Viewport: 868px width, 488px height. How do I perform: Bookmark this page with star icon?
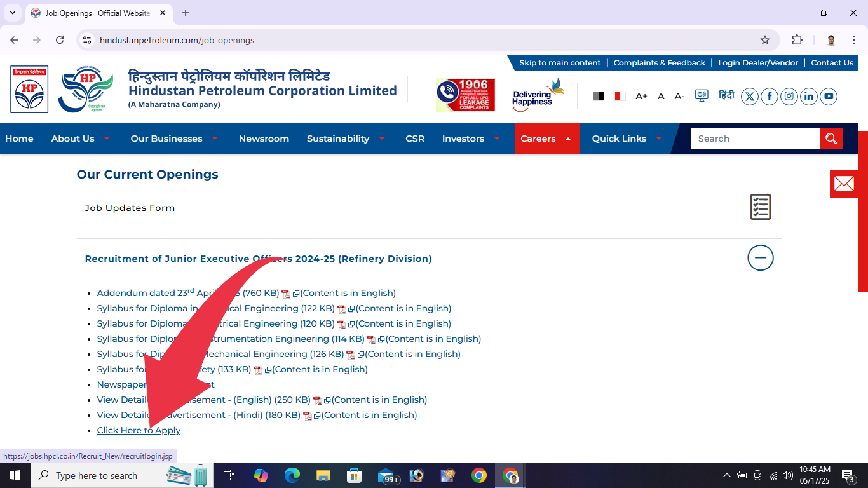pos(765,40)
